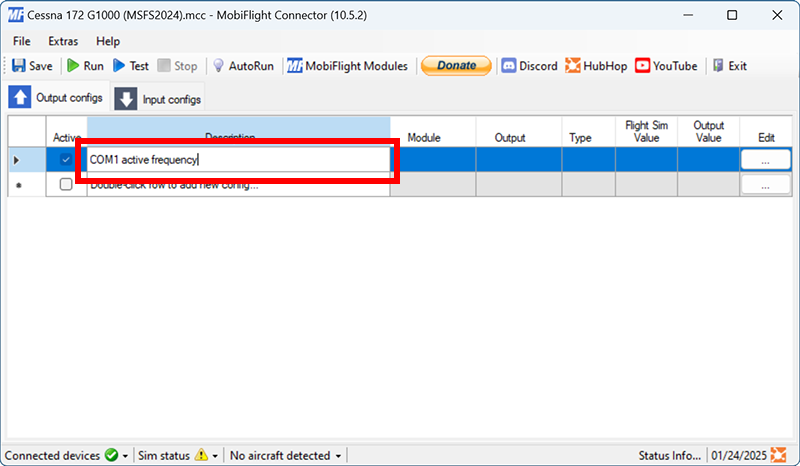Start the config with Run
Image resolution: width=800 pixels, height=466 pixels.
pyautogui.click(x=85, y=66)
